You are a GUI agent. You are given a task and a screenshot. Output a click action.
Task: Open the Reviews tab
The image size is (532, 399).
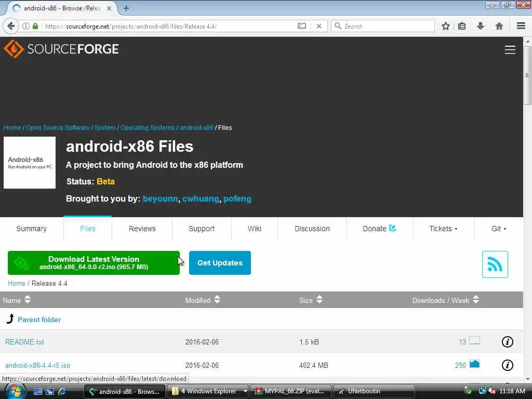142,229
